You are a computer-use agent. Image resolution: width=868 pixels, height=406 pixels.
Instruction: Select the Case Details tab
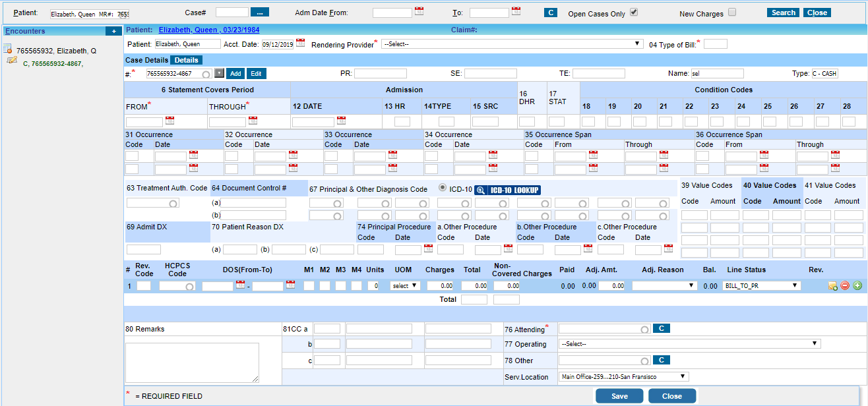point(146,59)
